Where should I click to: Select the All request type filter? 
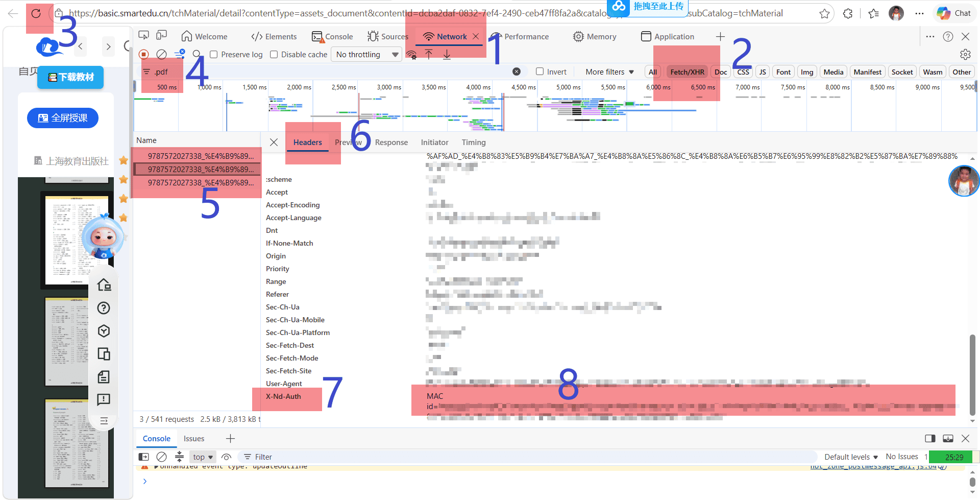click(653, 72)
